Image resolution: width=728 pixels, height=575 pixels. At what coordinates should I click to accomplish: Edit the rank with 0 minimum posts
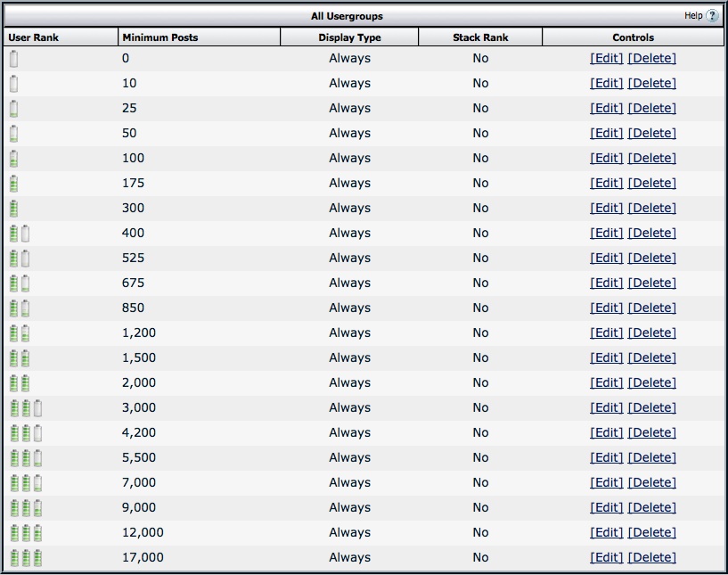[x=606, y=59]
